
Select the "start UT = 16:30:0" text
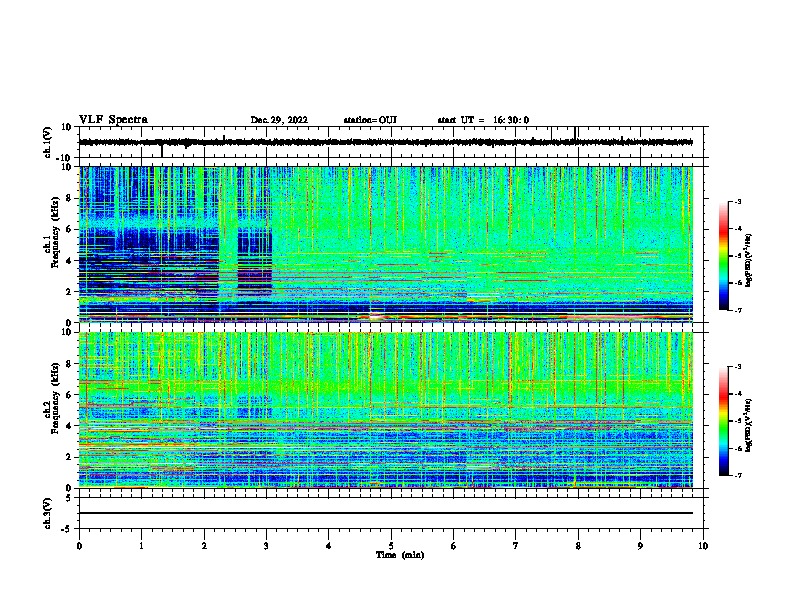[x=483, y=120]
